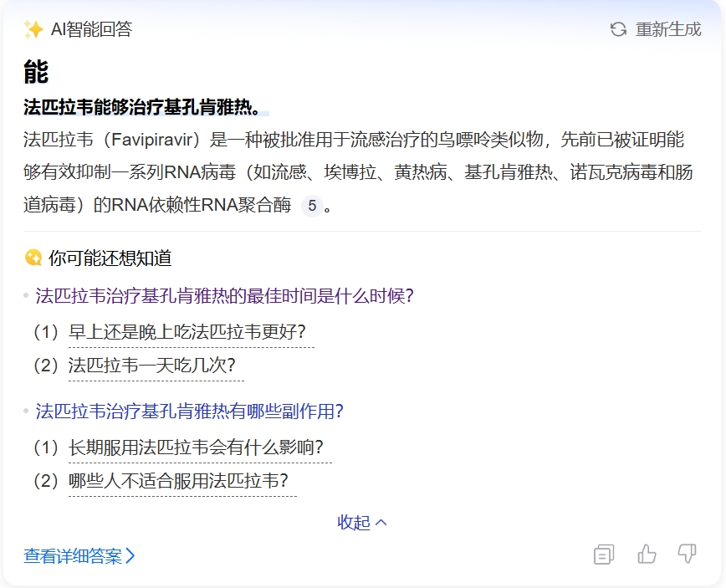Image resolution: width=726 pixels, height=588 pixels.
Task: Click the large heading 能
Action: pos(36,72)
